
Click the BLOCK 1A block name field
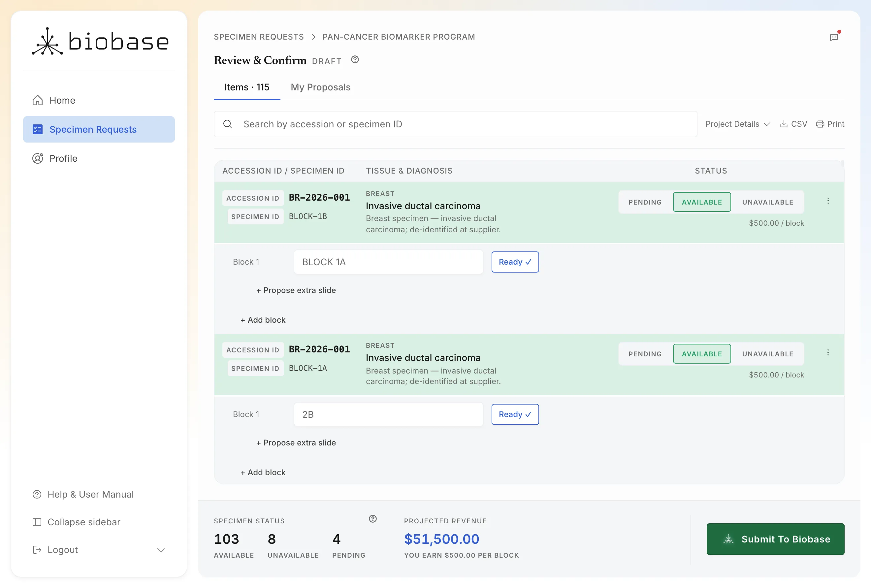click(388, 262)
